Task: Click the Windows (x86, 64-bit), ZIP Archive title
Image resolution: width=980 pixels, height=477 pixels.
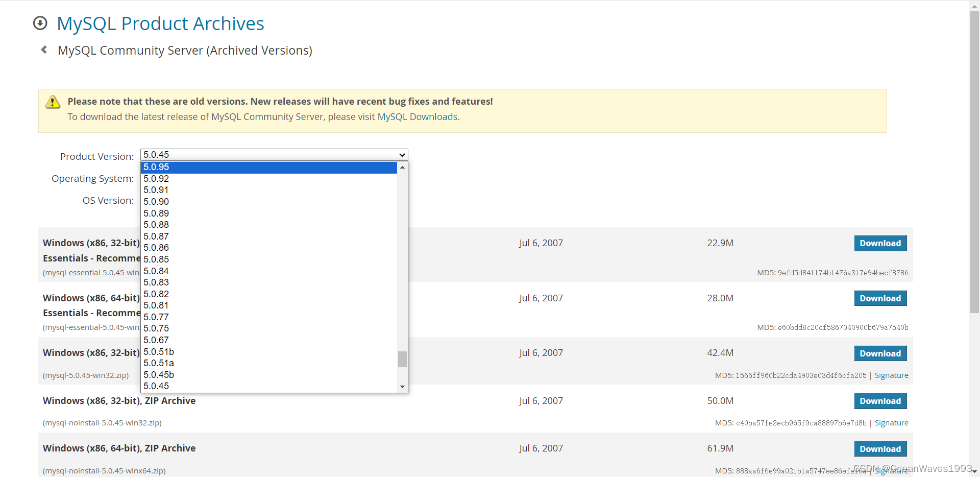Action: [x=119, y=448]
